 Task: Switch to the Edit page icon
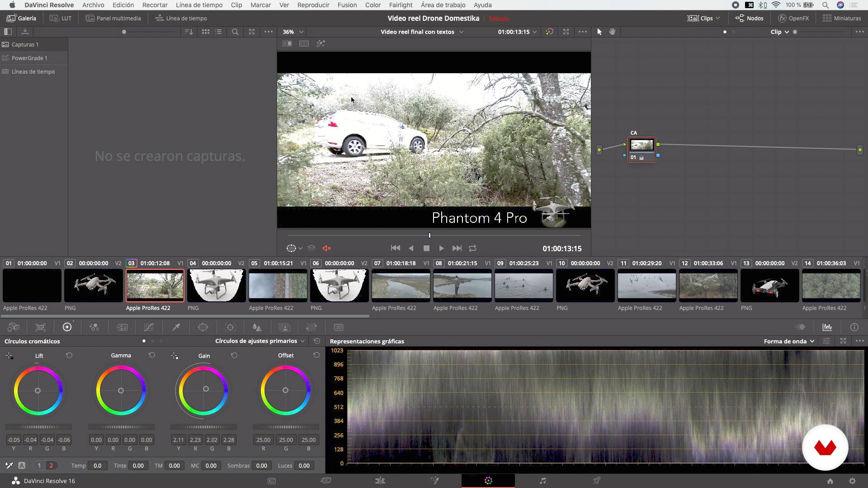click(x=380, y=481)
